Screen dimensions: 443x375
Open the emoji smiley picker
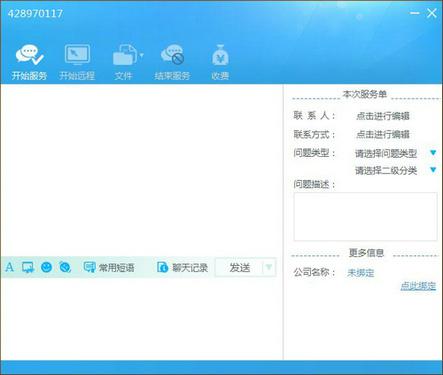point(46,267)
